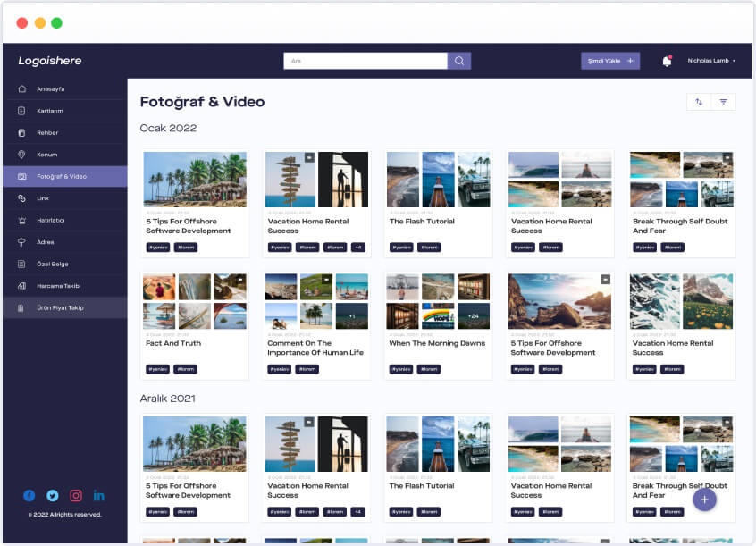
Task: Click the Şimdi Yükle upload button
Action: pos(610,61)
